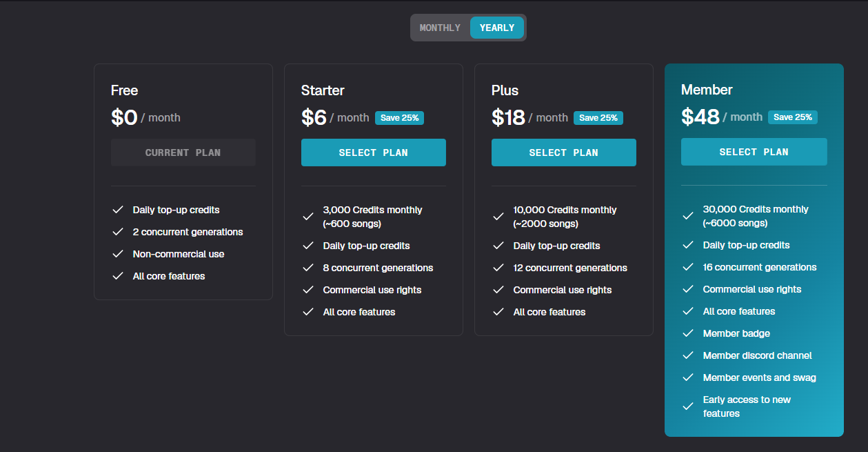Click checkmark next to 2 concurrent generations
This screenshot has height=452, width=868.
tap(118, 232)
